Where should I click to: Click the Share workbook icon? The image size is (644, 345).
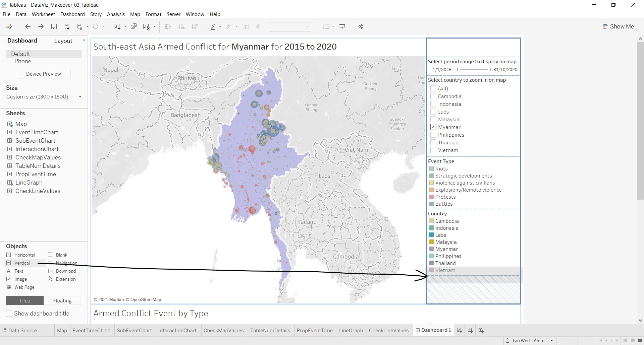[x=361, y=27]
